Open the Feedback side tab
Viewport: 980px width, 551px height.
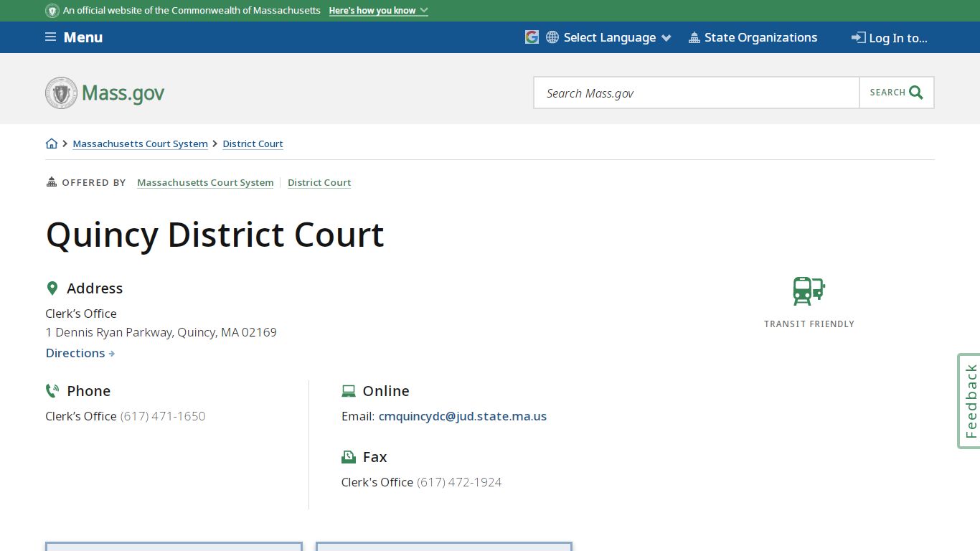coord(969,401)
